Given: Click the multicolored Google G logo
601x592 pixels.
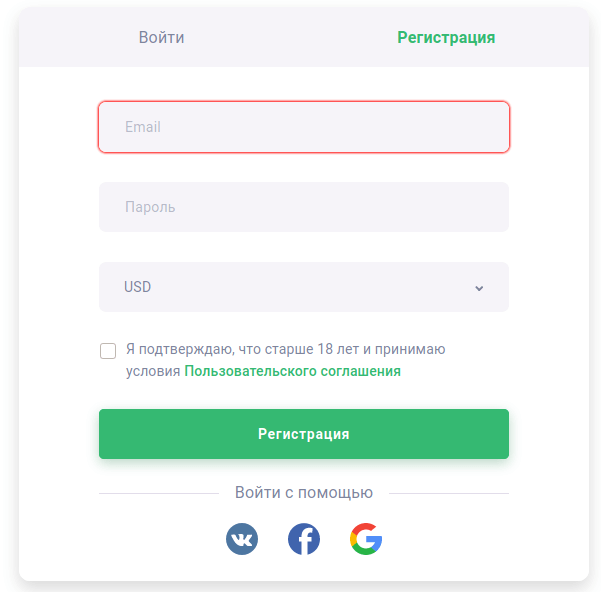Looking at the screenshot, I should point(366,539).
